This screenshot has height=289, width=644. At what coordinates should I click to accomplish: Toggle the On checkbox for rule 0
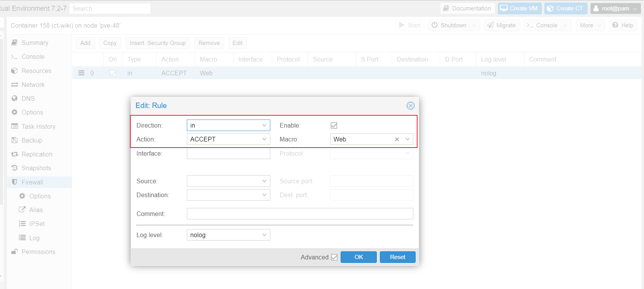click(x=113, y=73)
